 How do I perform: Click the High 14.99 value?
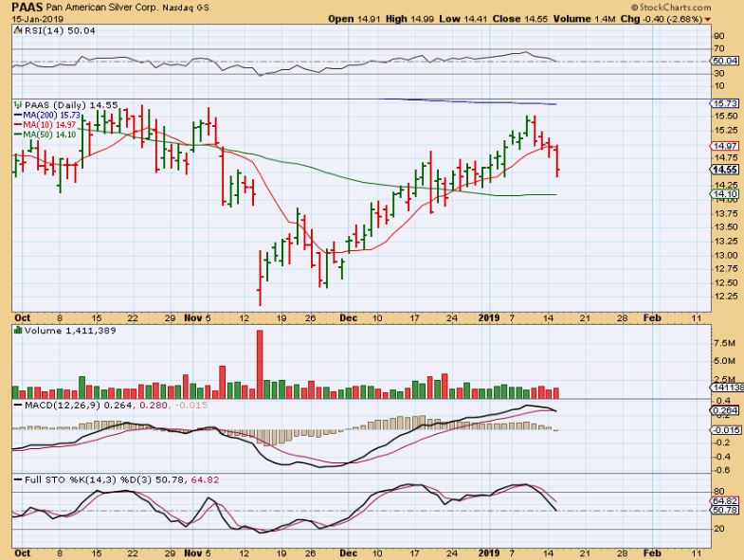[410, 19]
